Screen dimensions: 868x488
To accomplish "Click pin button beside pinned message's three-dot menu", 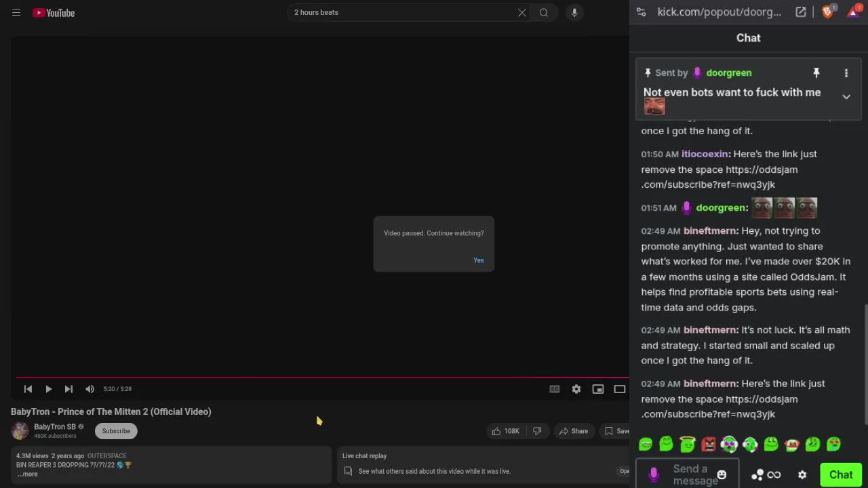I will click(816, 73).
